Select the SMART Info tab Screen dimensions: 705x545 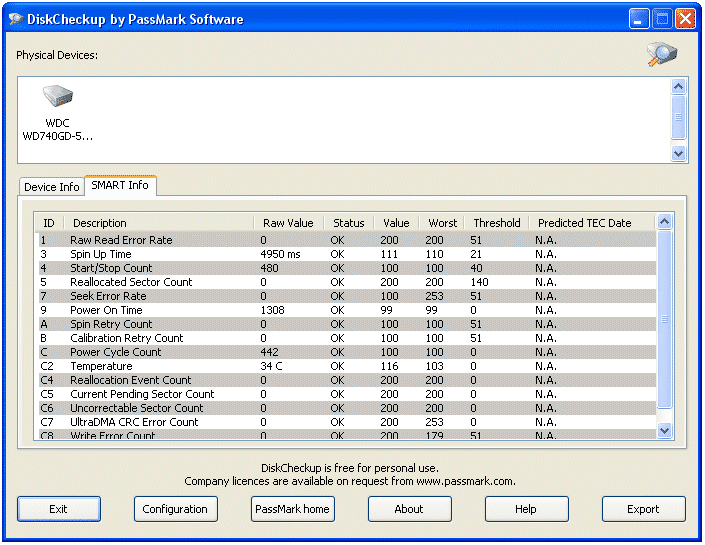click(120, 185)
